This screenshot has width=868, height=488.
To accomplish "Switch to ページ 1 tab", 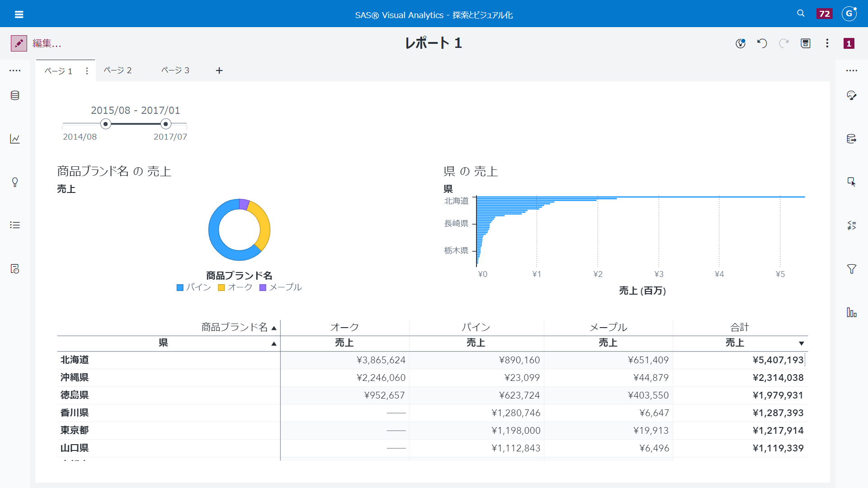I will (x=58, y=71).
